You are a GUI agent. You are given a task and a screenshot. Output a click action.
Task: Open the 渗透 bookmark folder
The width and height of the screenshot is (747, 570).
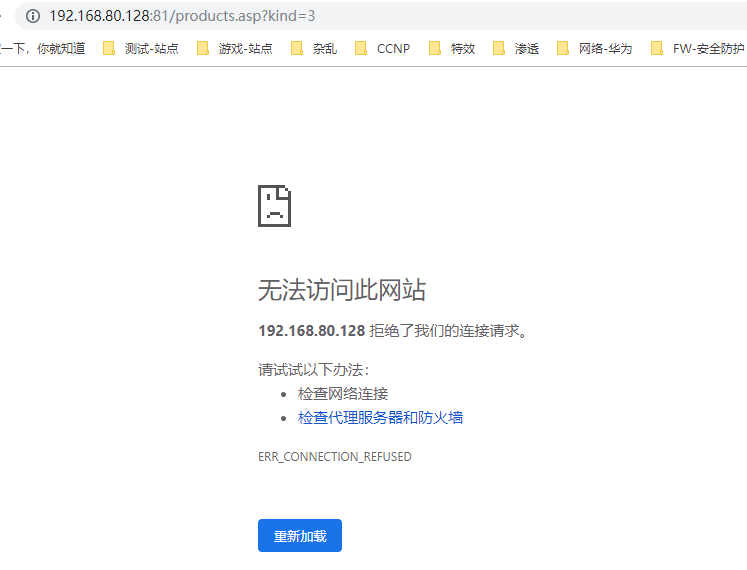tap(516, 49)
